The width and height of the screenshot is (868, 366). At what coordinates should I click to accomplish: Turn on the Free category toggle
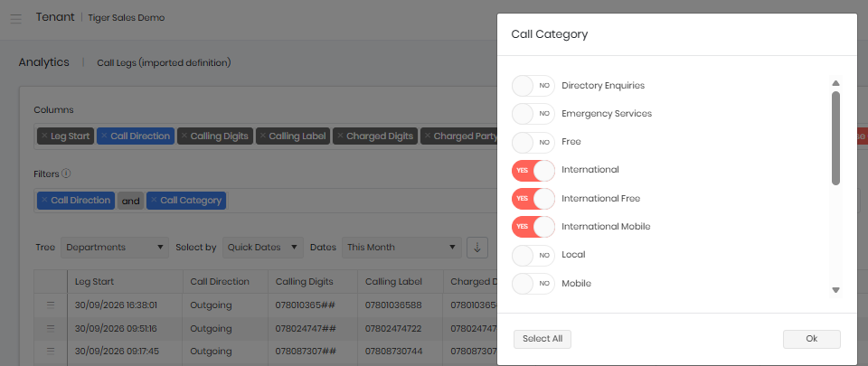click(533, 142)
